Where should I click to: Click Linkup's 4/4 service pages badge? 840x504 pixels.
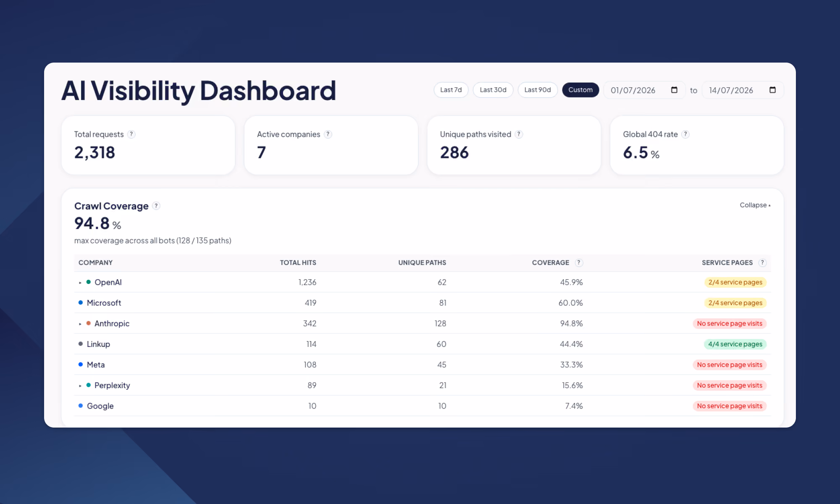tap(735, 344)
